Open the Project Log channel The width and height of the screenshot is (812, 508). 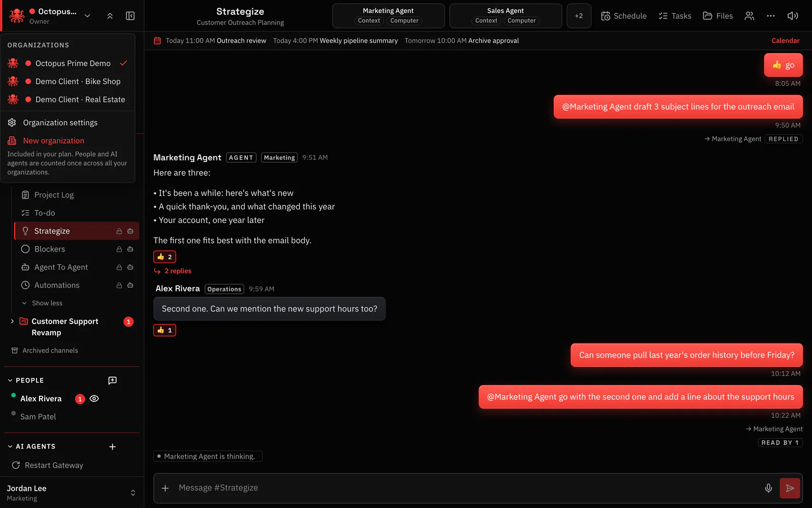(x=76, y=195)
